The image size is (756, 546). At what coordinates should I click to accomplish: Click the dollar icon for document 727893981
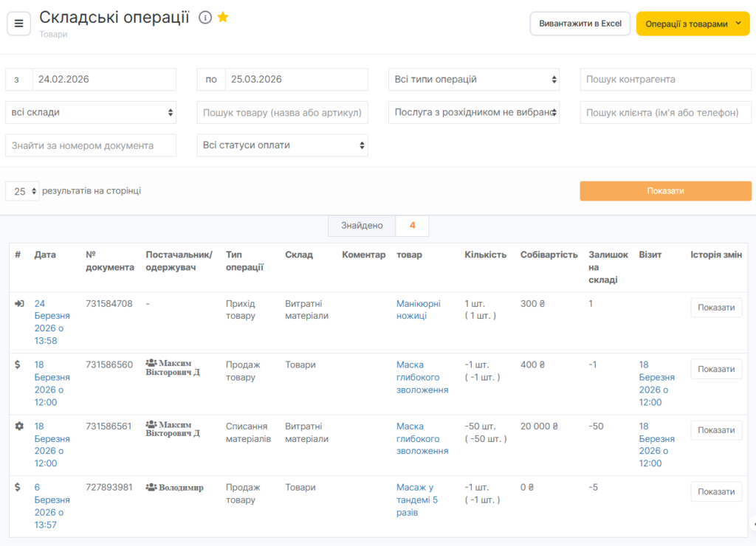[18, 487]
